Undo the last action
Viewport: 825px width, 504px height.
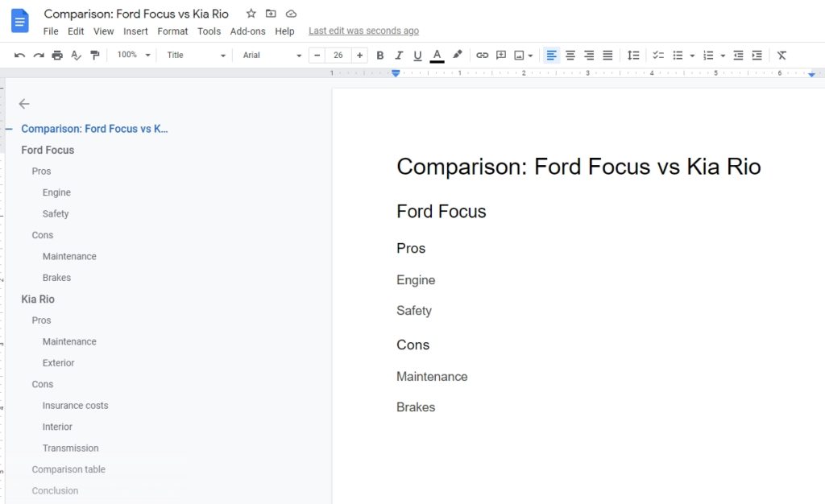tap(19, 56)
